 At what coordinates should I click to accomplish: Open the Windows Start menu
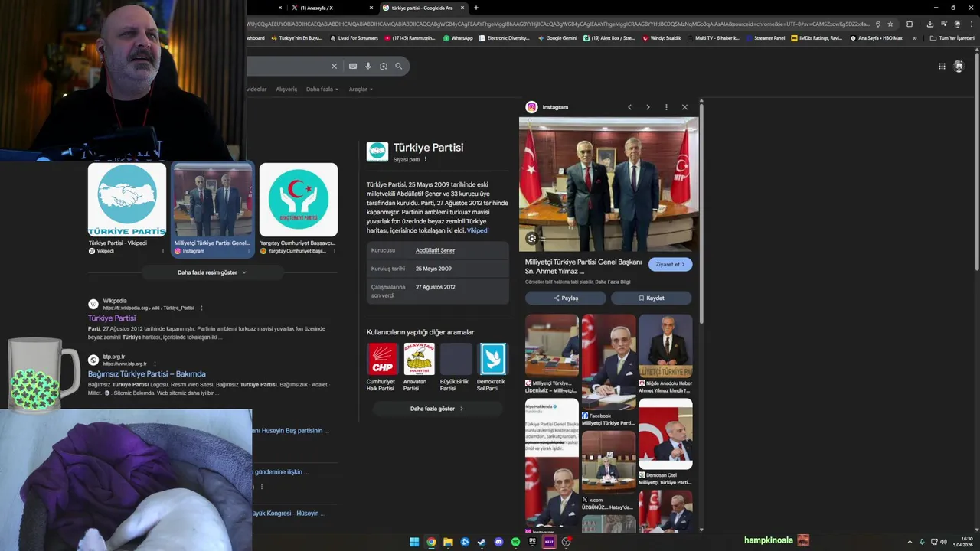(x=414, y=542)
